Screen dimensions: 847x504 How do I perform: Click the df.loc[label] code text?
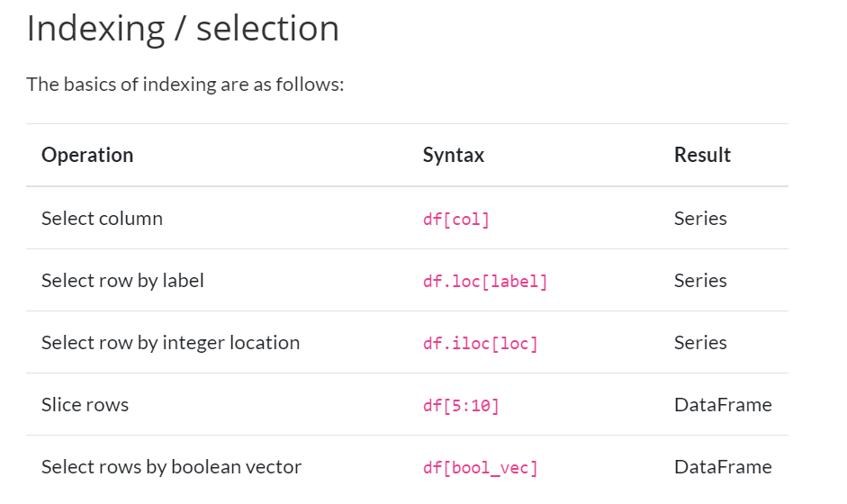pyautogui.click(x=485, y=281)
